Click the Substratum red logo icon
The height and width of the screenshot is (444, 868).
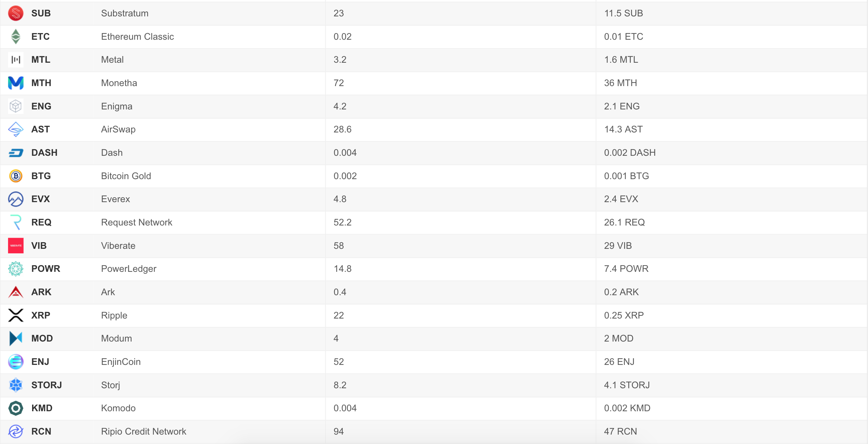[16, 13]
